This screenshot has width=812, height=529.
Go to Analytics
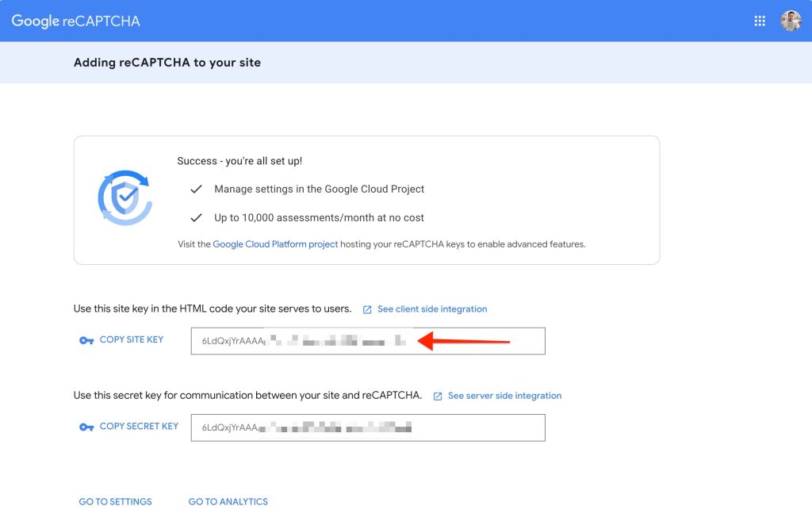point(228,501)
